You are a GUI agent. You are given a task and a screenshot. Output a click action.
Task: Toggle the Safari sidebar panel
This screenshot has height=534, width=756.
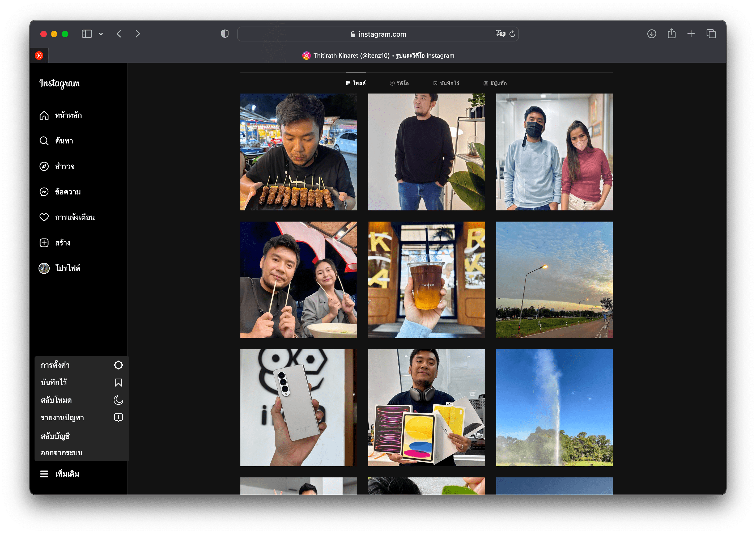[87, 34]
